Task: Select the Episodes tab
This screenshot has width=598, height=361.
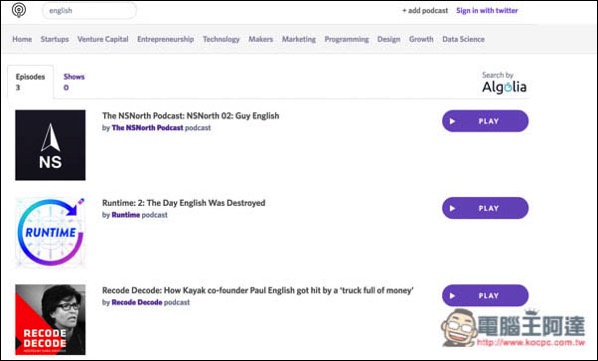Action: point(31,82)
